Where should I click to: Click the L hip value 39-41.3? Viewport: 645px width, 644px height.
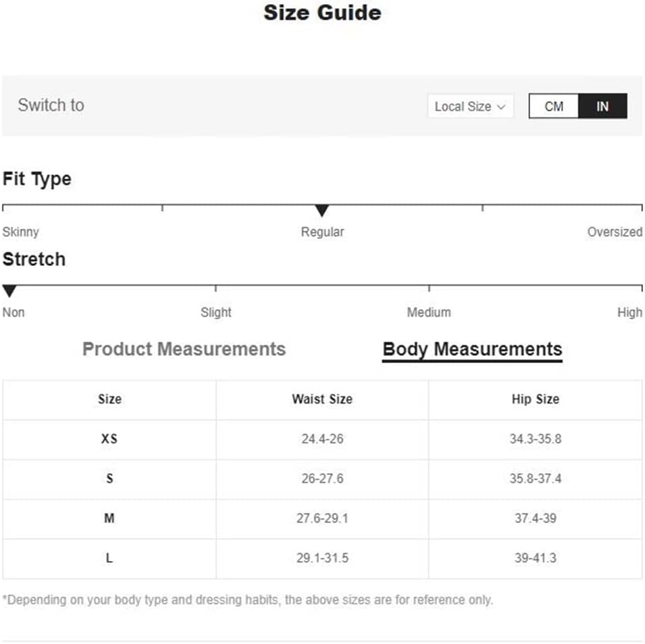[535, 558]
